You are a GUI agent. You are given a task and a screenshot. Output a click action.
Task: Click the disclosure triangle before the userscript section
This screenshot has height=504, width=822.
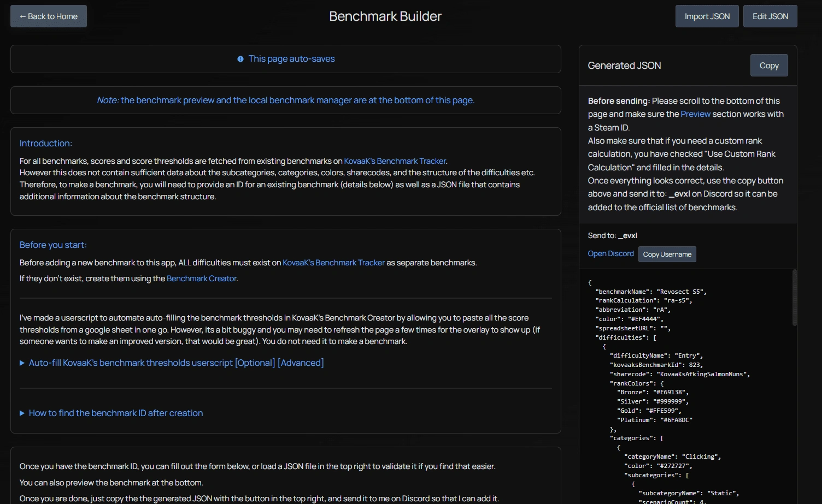click(x=22, y=363)
